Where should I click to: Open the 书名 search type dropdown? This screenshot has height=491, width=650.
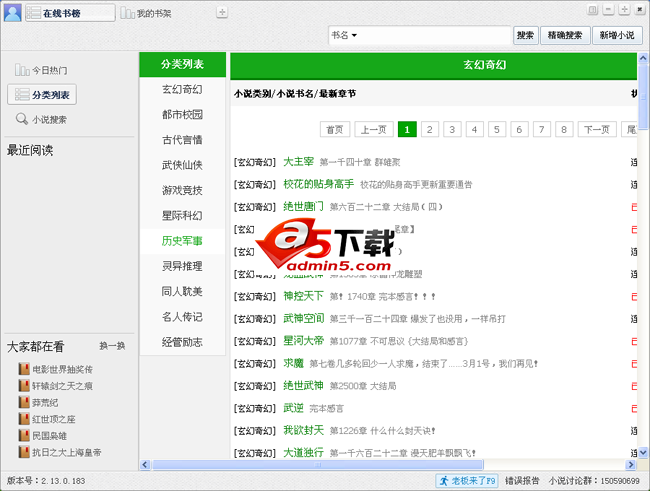[x=344, y=35]
